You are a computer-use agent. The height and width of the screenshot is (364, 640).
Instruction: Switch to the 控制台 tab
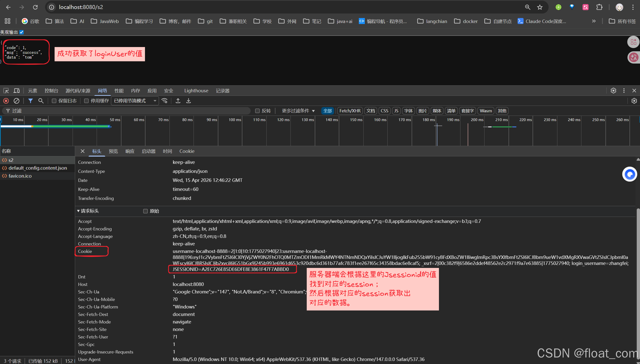tap(51, 91)
